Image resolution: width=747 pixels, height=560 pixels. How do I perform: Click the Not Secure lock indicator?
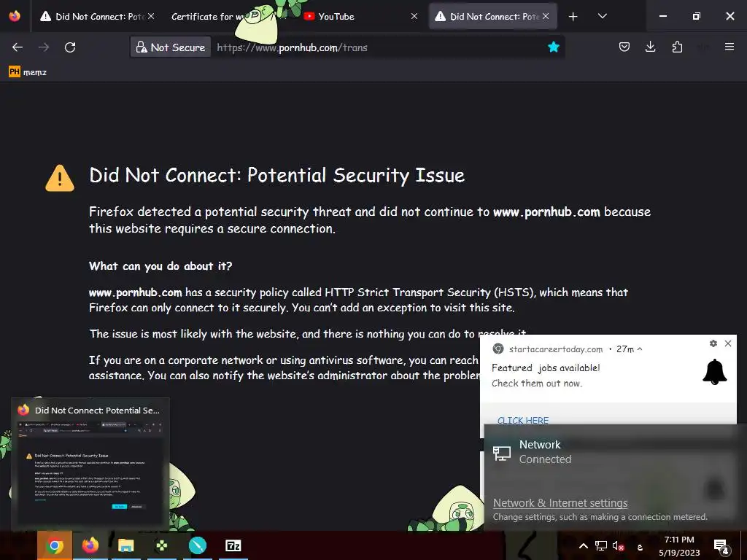tap(171, 47)
